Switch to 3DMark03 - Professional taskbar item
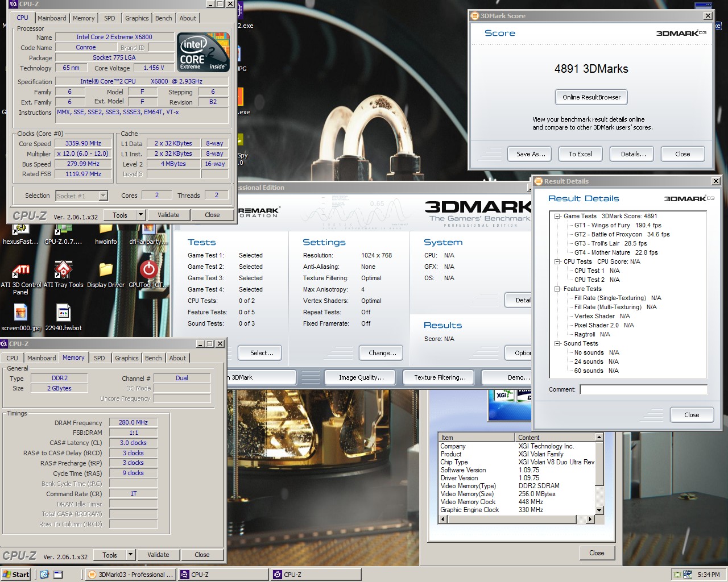 [x=130, y=575]
